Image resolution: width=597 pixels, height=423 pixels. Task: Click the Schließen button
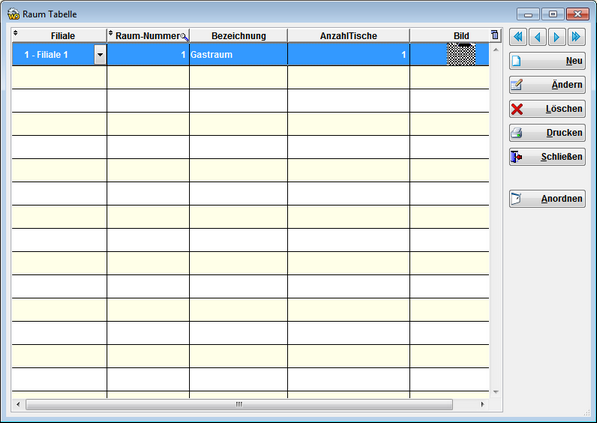pos(547,157)
